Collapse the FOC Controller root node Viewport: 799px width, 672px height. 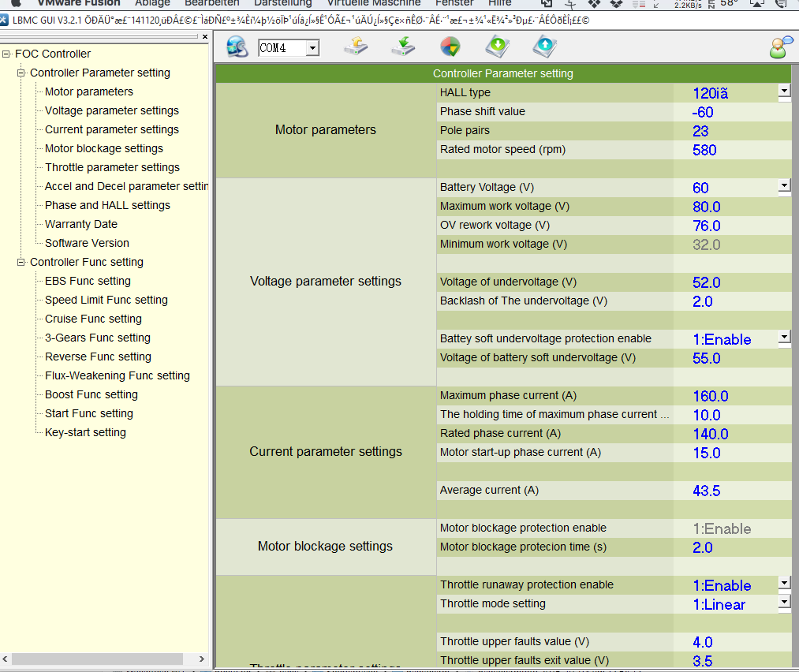tap(6, 54)
